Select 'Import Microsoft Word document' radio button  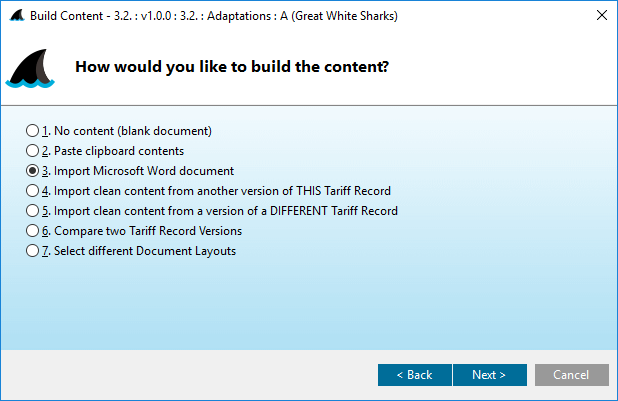(x=33, y=171)
